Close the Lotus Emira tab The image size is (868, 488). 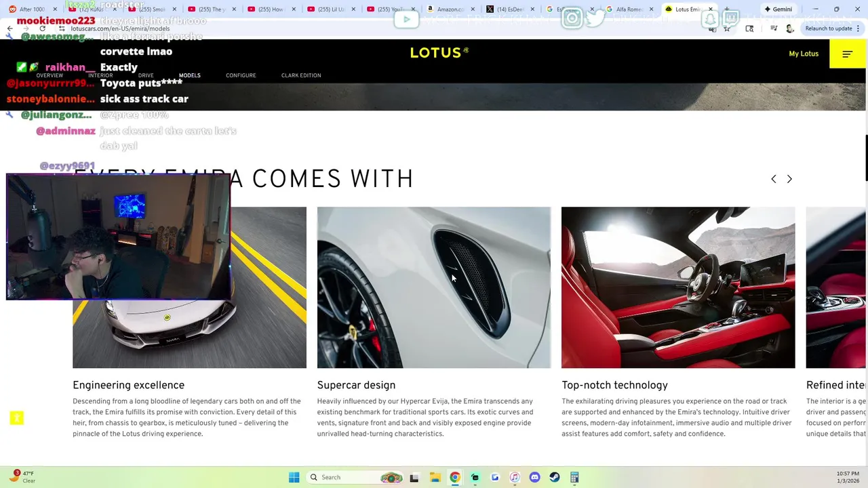[x=711, y=9]
